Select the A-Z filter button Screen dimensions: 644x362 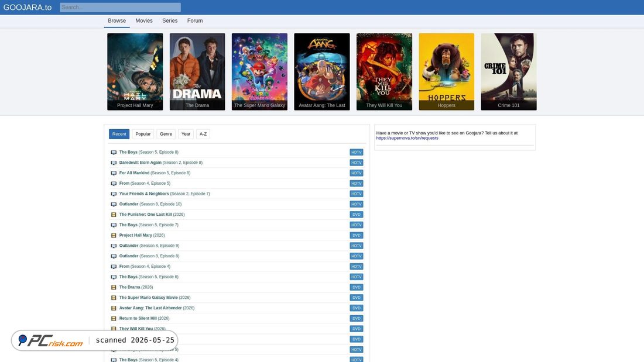pyautogui.click(x=203, y=134)
